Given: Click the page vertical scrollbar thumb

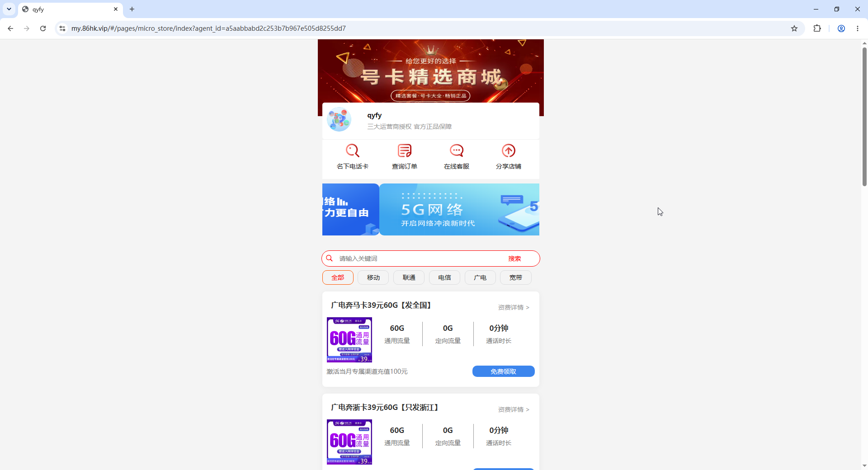Looking at the screenshot, I should 864,117.
